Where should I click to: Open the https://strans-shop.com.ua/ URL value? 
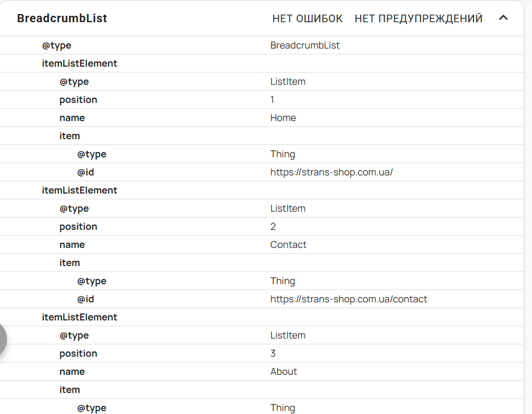tap(331, 172)
